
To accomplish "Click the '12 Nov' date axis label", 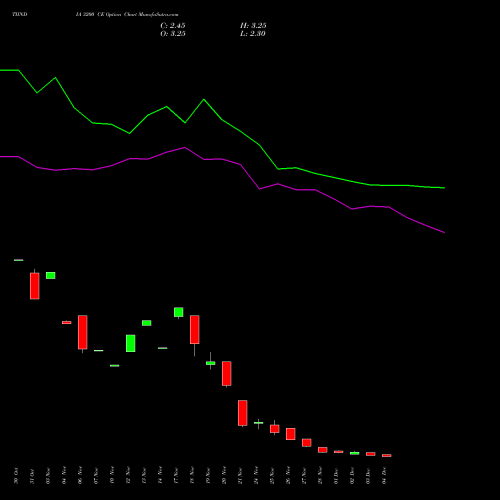I will click(128, 476).
